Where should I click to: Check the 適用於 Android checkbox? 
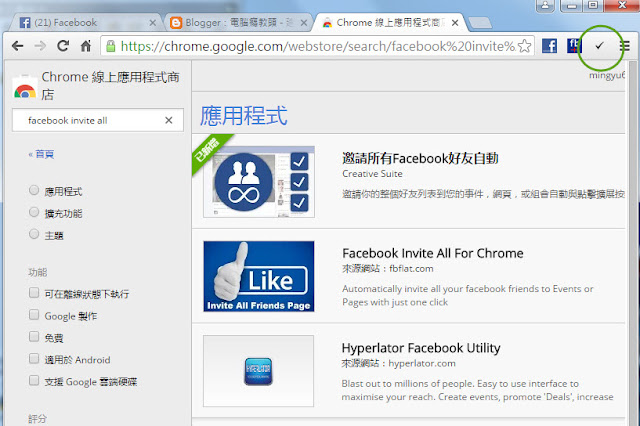pos(34,359)
